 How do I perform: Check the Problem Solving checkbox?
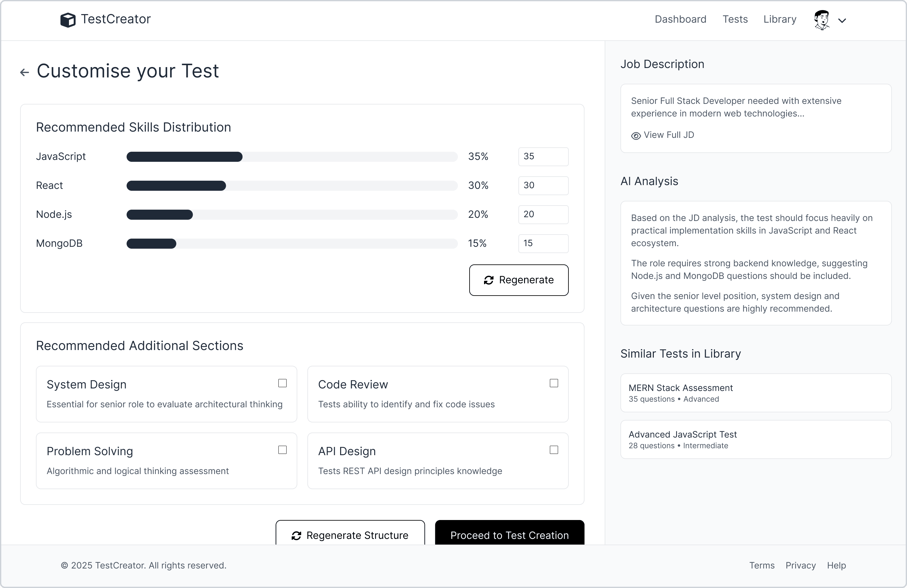click(282, 450)
